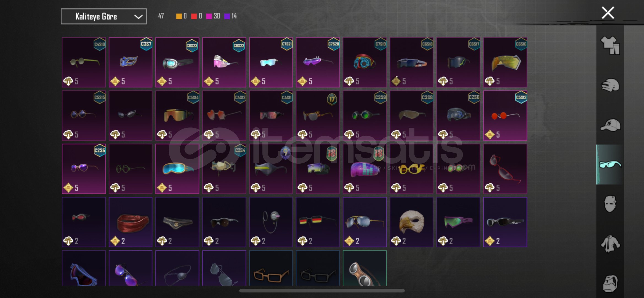Expand the sort list chevron arrow
This screenshot has width=644, height=298.
coord(138,17)
